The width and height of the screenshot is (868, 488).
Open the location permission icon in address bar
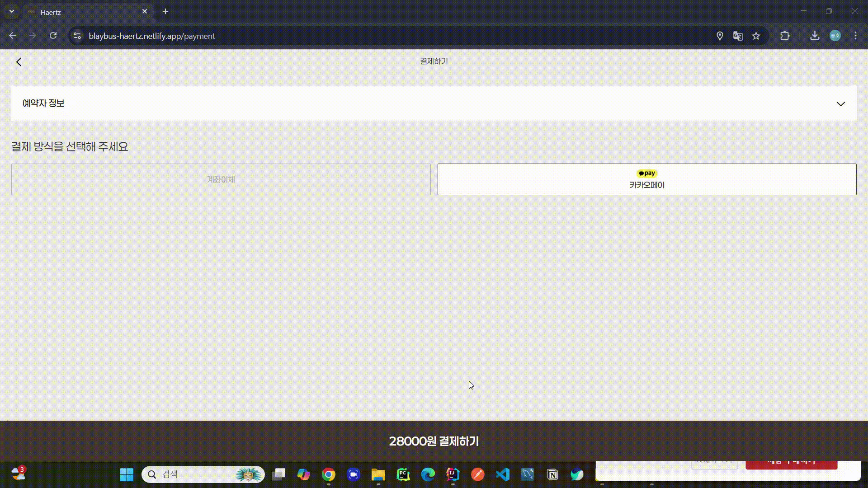coord(720,36)
